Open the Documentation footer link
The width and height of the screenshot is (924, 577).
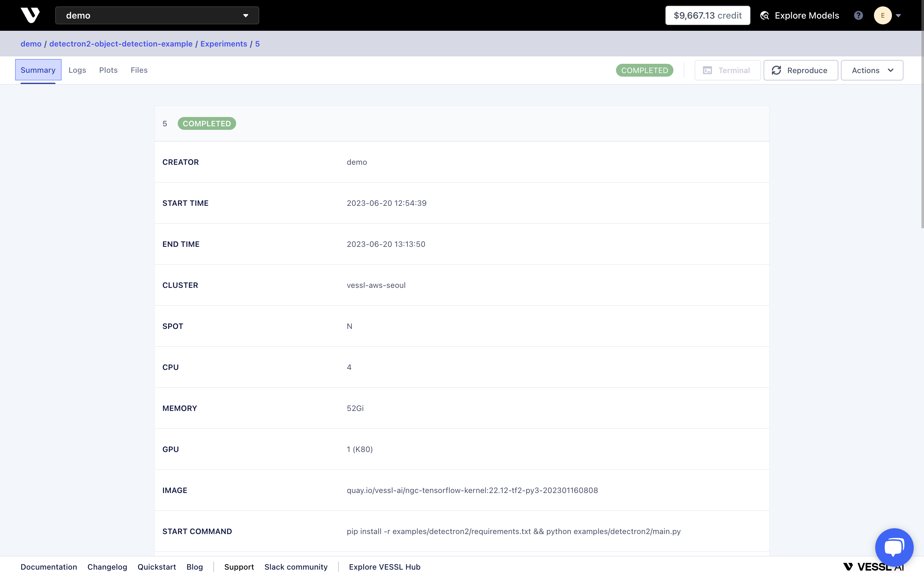point(49,567)
